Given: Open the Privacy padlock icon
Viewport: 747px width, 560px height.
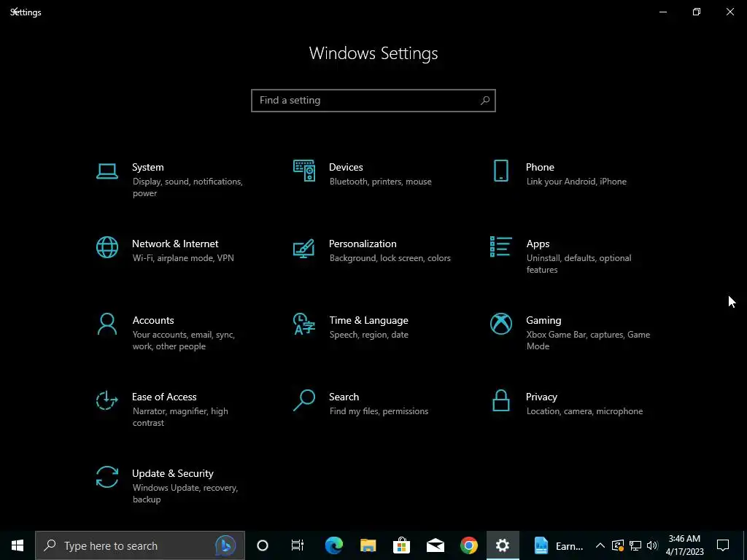Looking at the screenshot, I should pyautogui.click(x=500, y=400).
